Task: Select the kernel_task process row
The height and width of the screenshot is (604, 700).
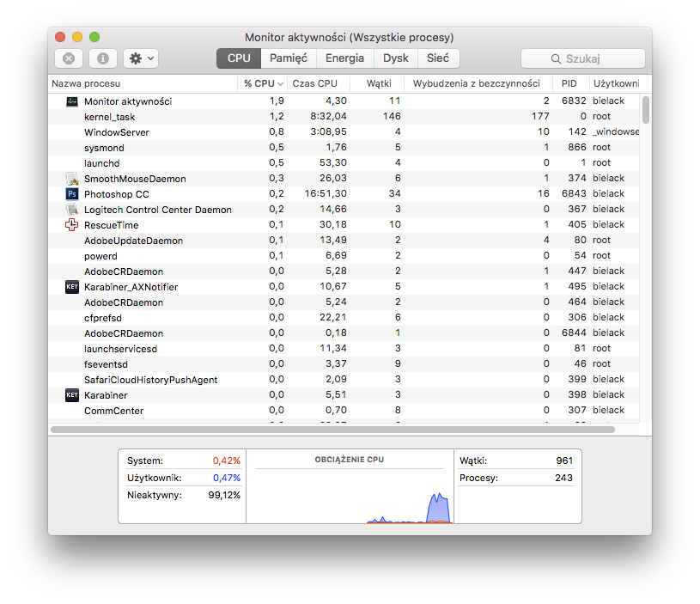Action: pos(344,117)
